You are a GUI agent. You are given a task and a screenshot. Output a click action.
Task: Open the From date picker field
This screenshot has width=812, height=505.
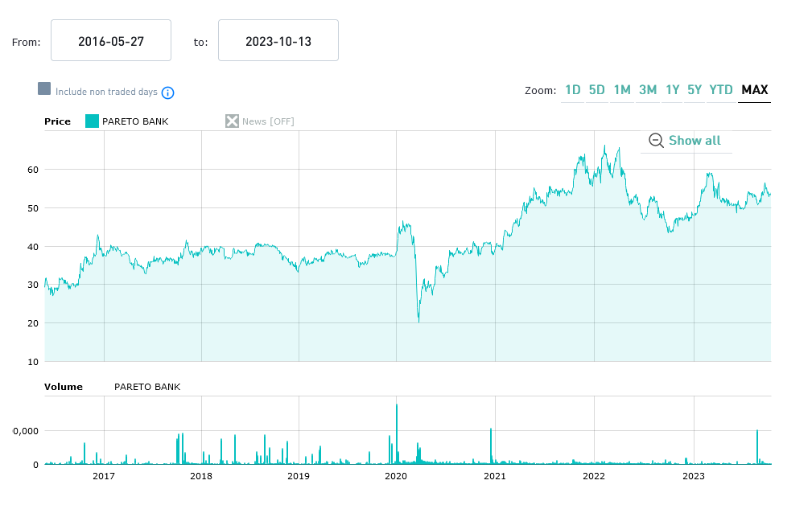pyautogui.click(x=111, y=41)
